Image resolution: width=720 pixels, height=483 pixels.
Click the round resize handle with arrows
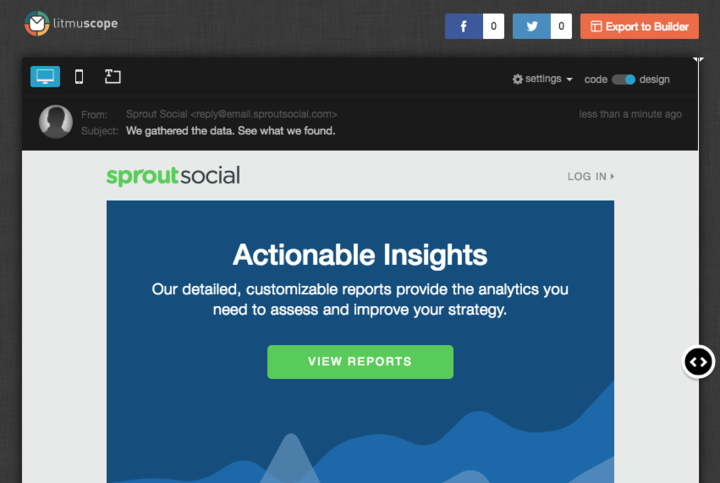tap(698, 361)
